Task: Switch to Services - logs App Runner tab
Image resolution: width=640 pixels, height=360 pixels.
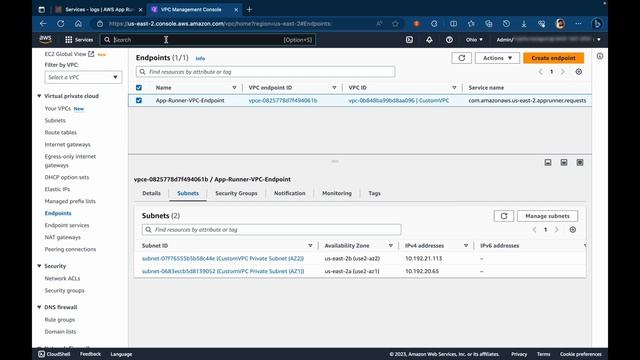Action: (99, 9)
